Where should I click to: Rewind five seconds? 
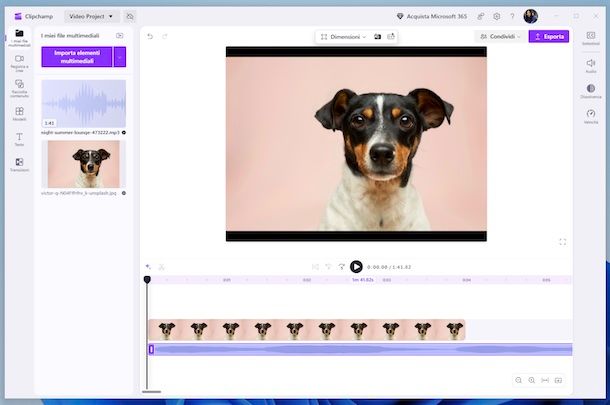click(328, 266)
